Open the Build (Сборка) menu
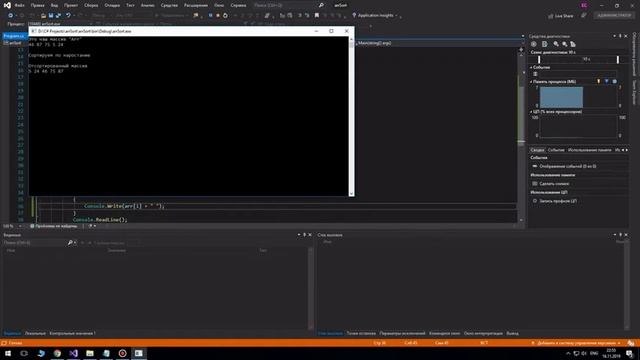Image resolution: width=640 pixels, height=360 pixels. pos(91,5)
